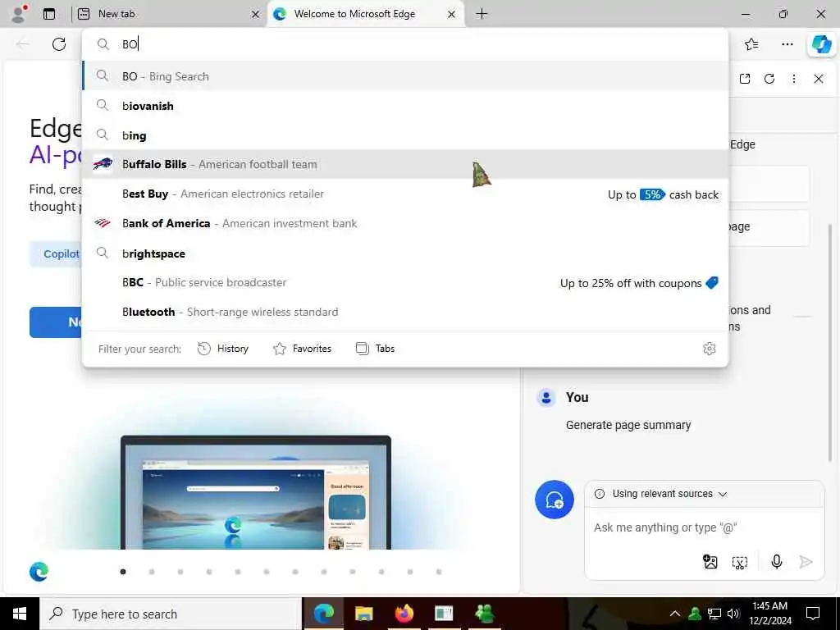Open the profile avatar icon
The image size is (840, 630).
click(19, 14)
